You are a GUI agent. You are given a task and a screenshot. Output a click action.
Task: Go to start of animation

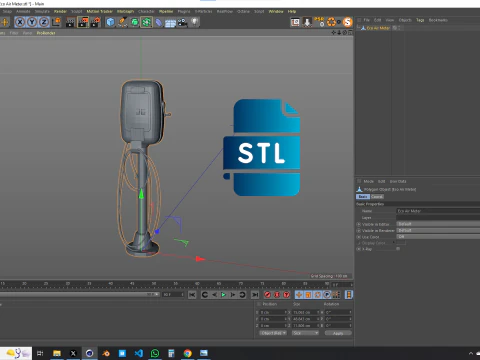192,295
